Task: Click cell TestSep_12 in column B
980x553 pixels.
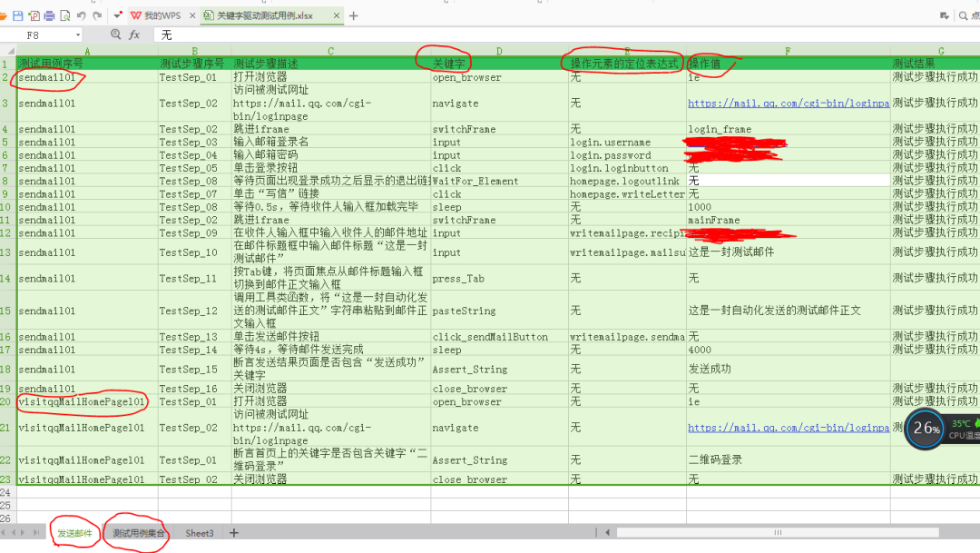Action: (195, 311)
